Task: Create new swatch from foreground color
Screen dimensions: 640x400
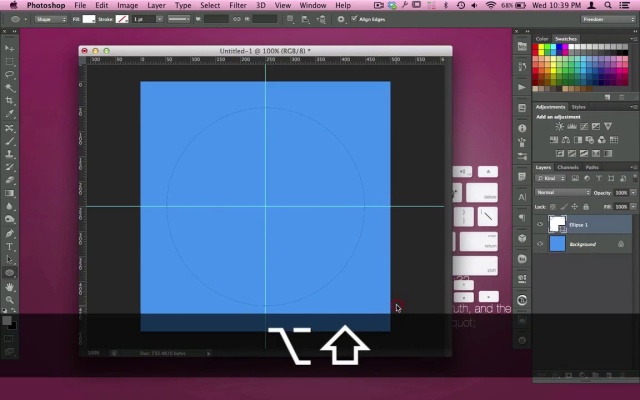Action: (608, 97)
